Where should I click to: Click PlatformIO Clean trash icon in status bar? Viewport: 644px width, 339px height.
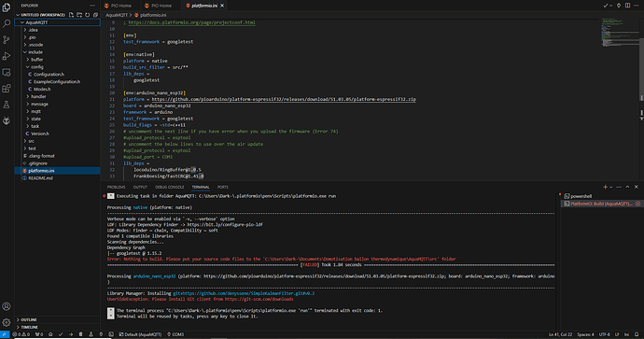pyautogui.click(x=80, y=334)
